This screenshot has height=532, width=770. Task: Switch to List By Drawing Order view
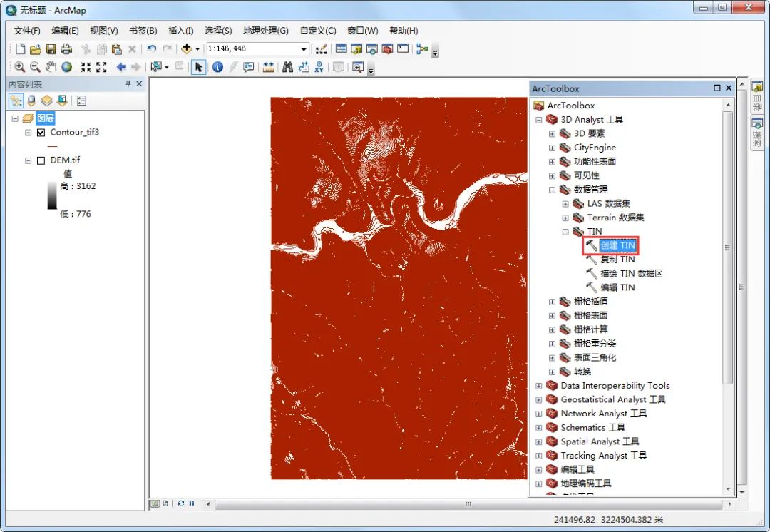pyautogui.click(x=16, y=101)
